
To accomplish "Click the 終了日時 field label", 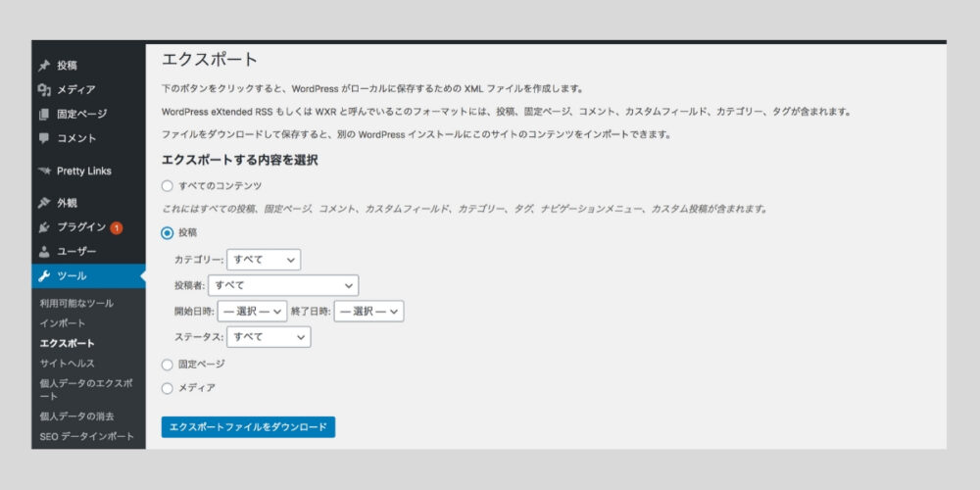I will 311,312.
